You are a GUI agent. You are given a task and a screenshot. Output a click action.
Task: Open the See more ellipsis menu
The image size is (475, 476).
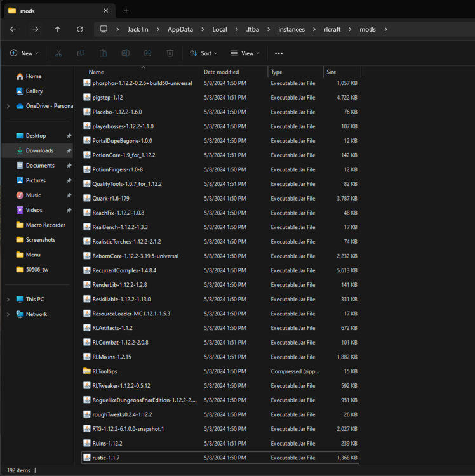(x=279, y=53)
